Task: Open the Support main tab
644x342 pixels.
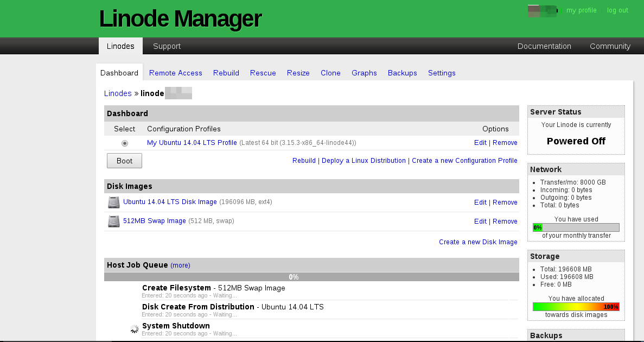Action: (167, 46)
